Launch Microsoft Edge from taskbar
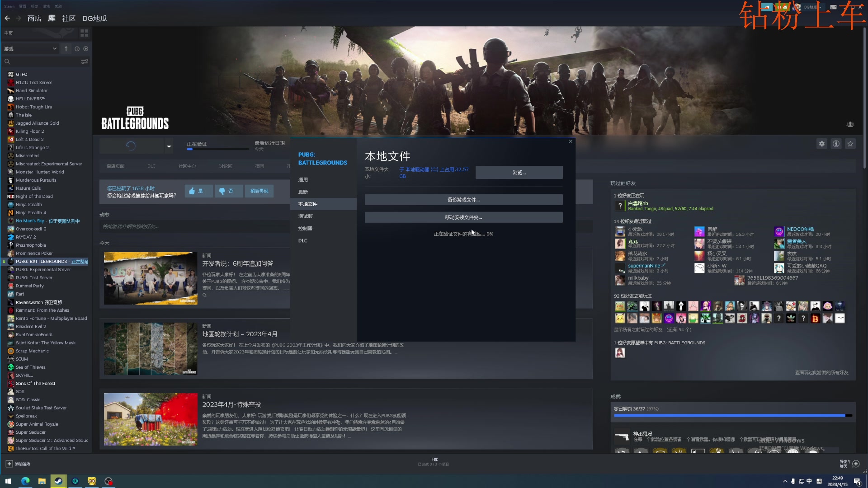Image resolution: width=868 pixels, height=488 pixels. tap(25, 481)
